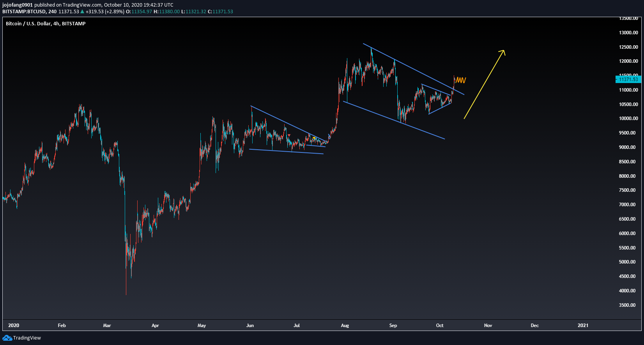The image size is (644, 345).
Task: Click the 11000.00 price axis label
Action: pyautogui.click(x=628, y=90)
